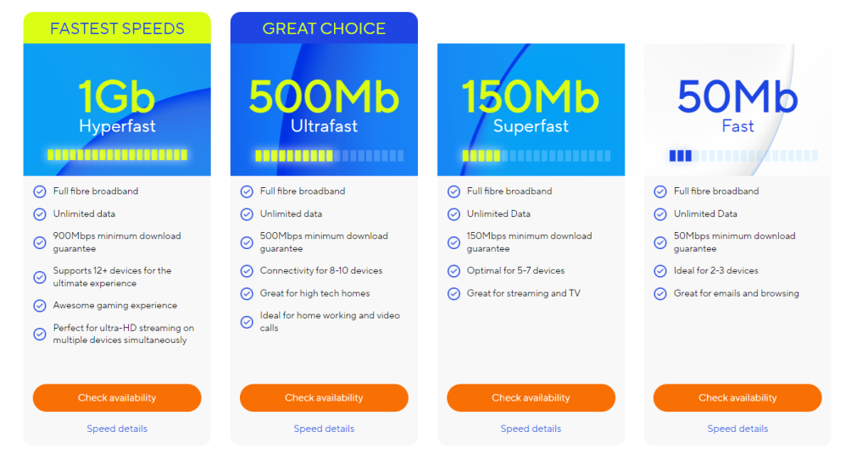Open Speed details under the 500Mb plan
The height and width of the screenshot is (454, 868).
(324, 429)
